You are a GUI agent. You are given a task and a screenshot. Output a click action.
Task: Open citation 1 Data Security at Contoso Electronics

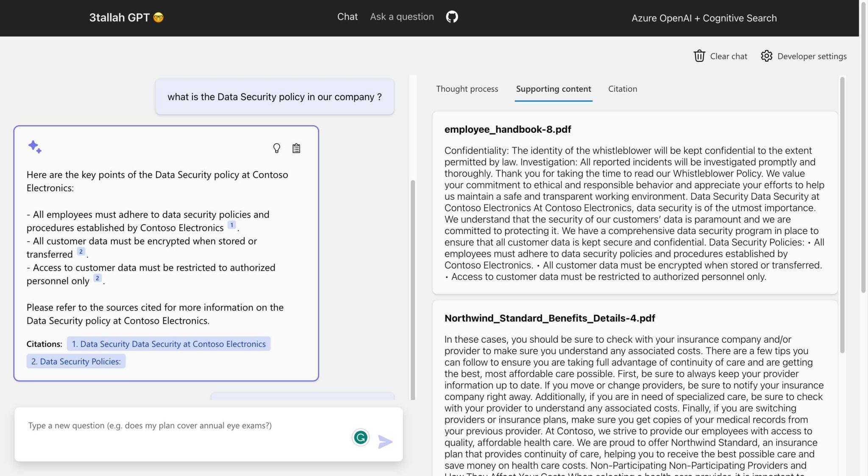pos(168,344)
